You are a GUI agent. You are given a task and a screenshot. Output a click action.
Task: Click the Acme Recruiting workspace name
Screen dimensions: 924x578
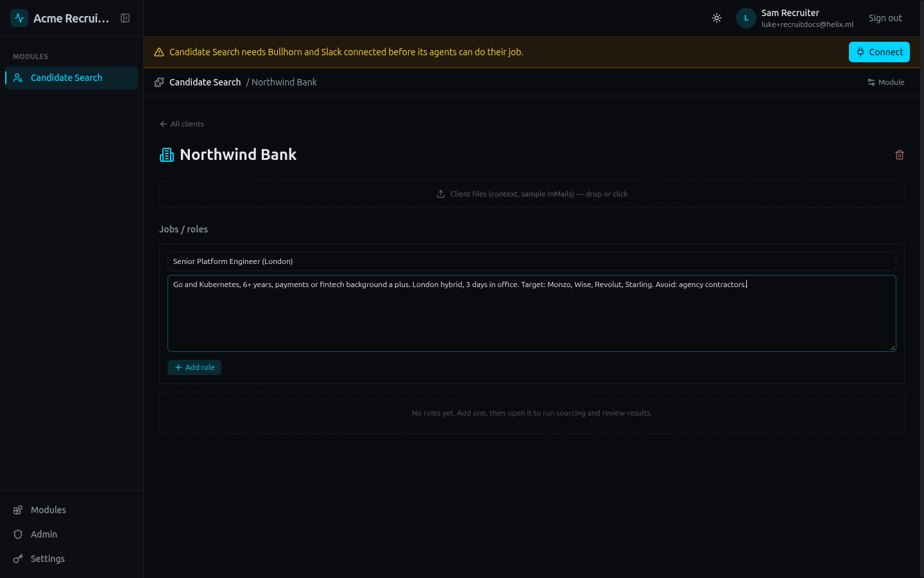[x=71, y=18]
